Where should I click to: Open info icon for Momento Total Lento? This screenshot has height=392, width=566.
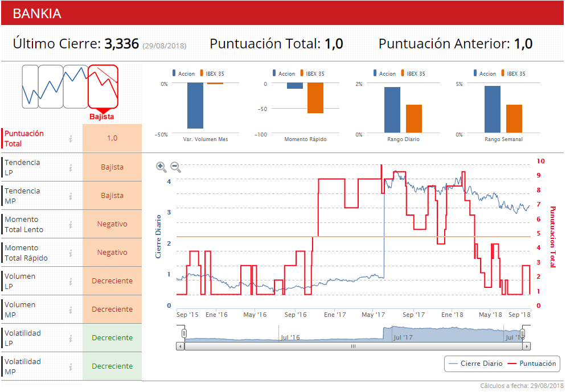71,224
